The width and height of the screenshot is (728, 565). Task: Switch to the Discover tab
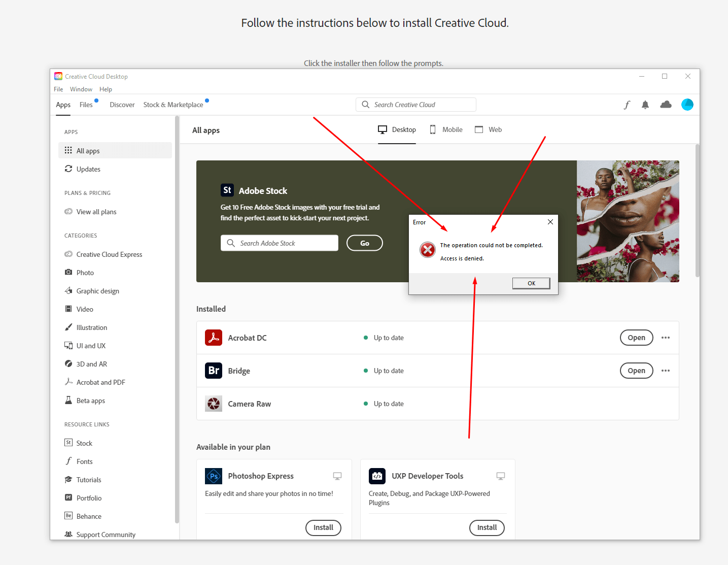[x=122, y=105]
